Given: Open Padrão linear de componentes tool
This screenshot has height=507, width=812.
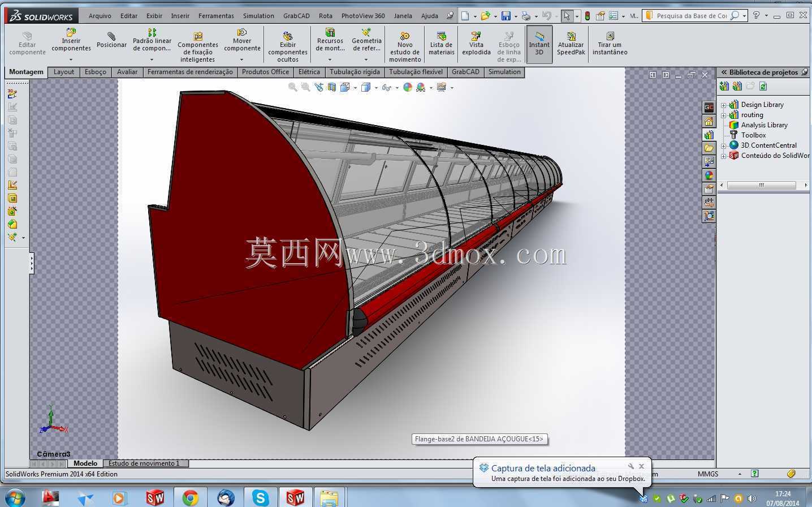Looking at the screenshot, I should (152, 40).
